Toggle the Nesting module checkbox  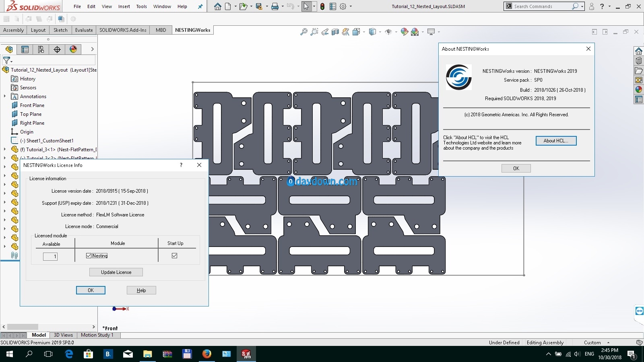[89, 256]
